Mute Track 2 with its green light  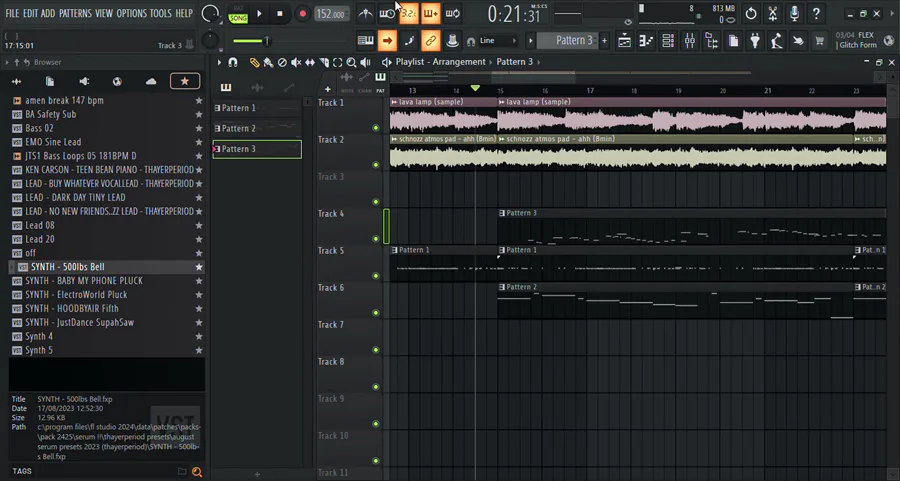(376, 165)
